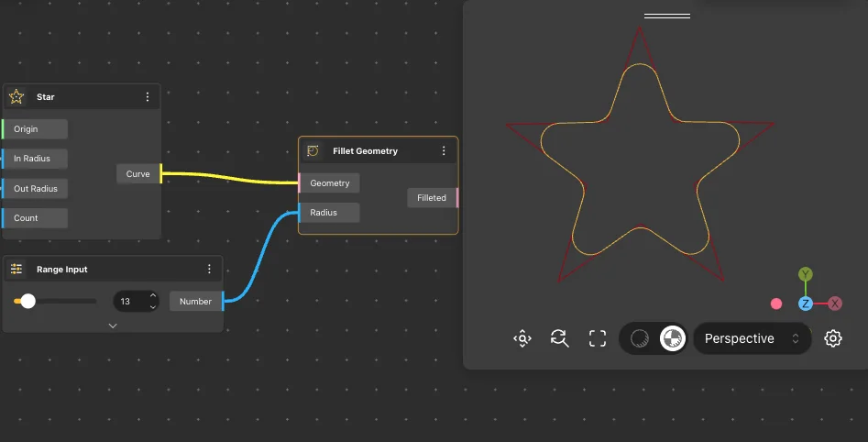Enter fullscreen viewport mode

(x=598, y=338)
